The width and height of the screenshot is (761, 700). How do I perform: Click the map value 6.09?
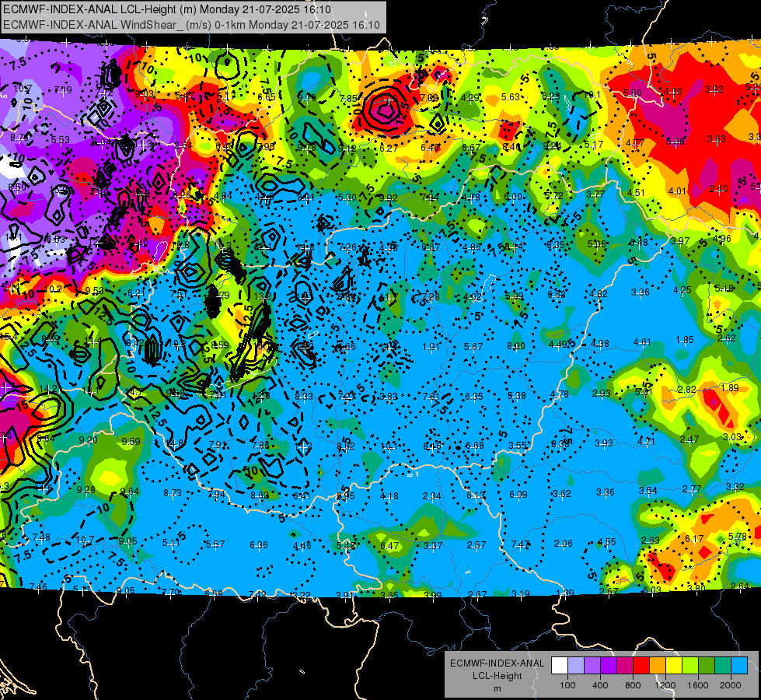(x=518, y=494)
